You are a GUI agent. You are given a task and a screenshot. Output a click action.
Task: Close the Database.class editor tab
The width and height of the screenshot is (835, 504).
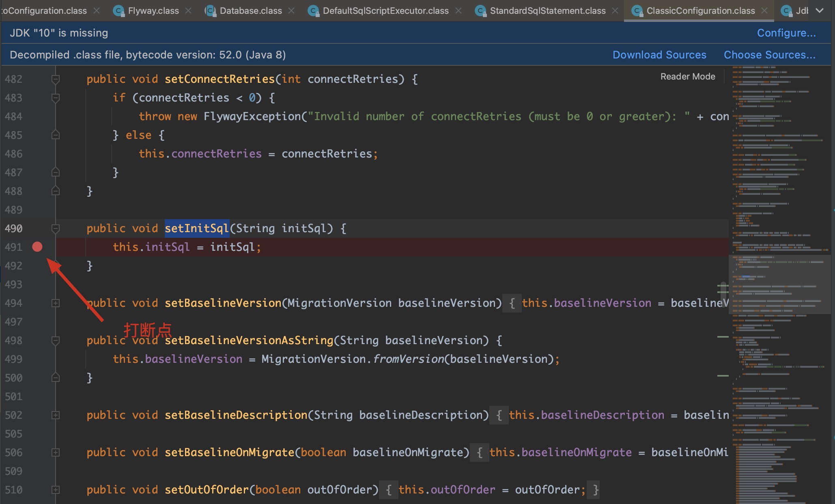tap(291, 11)
